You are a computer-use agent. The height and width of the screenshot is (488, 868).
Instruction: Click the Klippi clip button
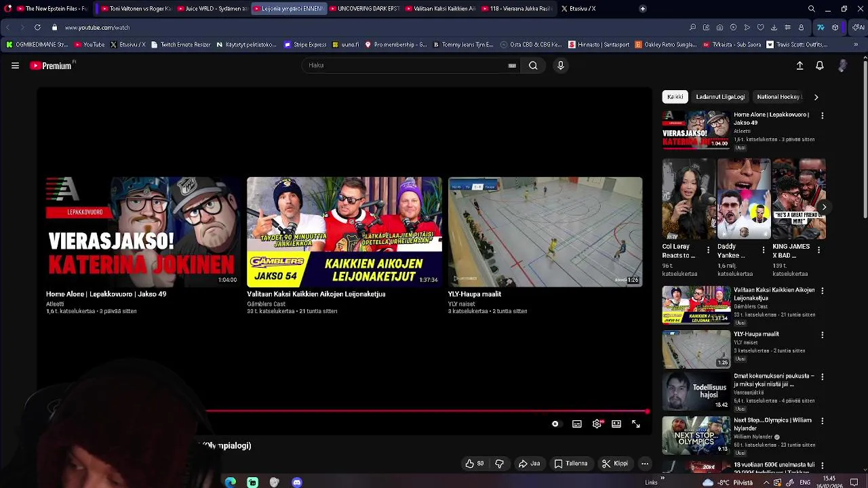[615, 464]
